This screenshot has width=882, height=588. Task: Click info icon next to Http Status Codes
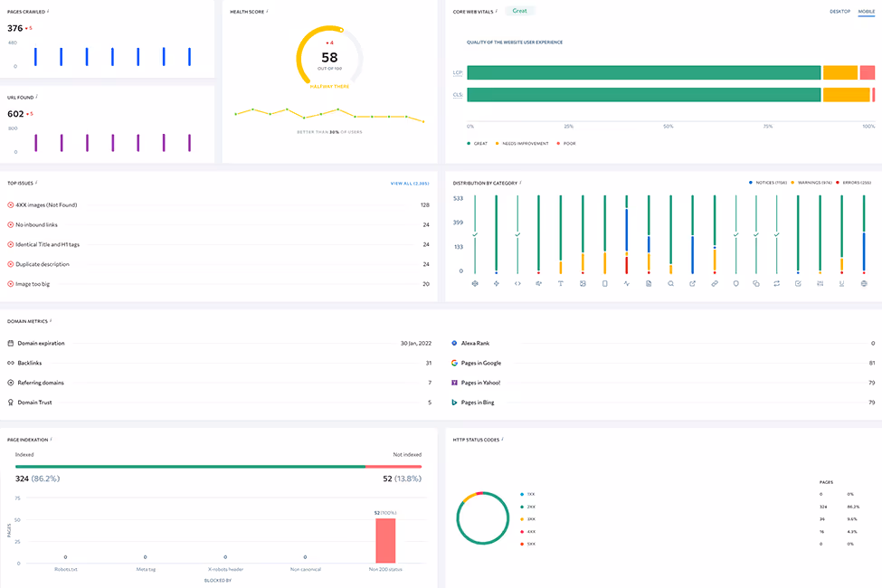502,439
